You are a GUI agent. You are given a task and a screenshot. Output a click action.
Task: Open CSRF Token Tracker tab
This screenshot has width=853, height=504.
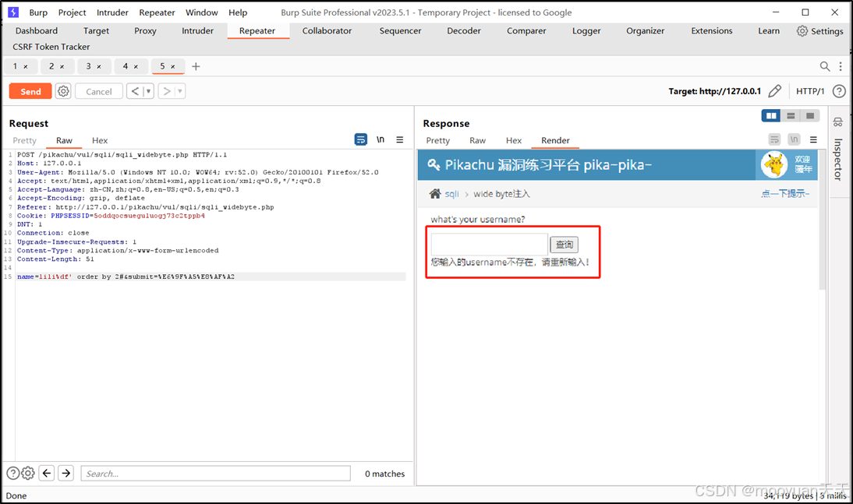51,47
